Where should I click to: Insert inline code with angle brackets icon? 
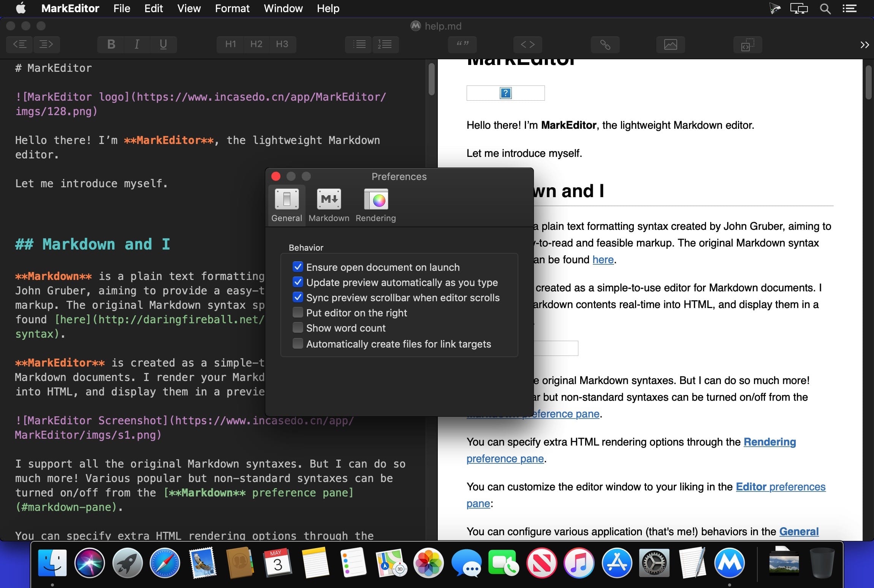point(527,44)
